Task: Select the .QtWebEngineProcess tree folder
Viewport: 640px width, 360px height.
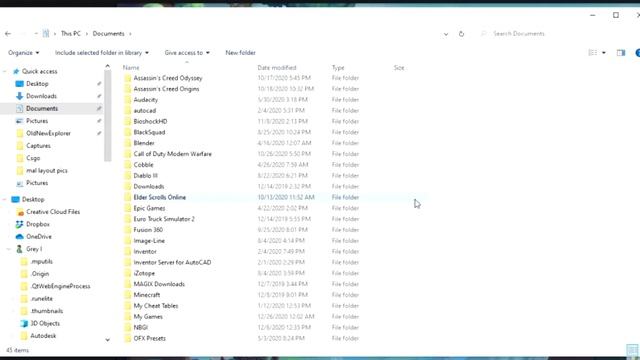Action: (x=60, y=287)
